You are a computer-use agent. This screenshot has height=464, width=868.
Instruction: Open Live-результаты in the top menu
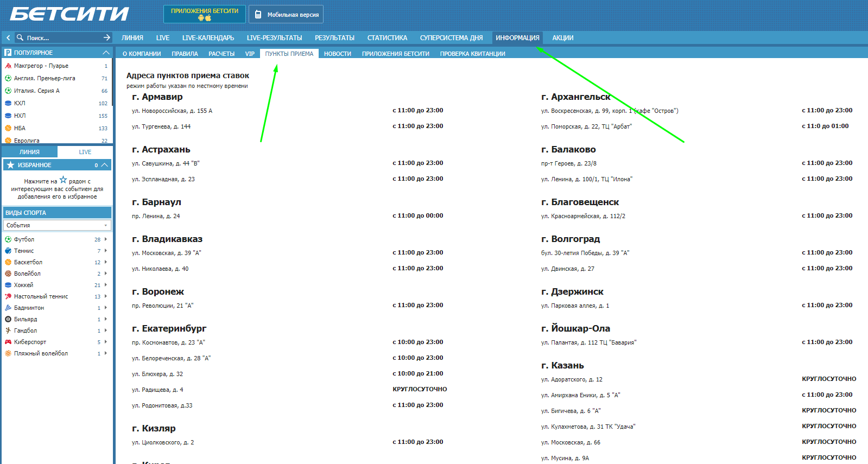tap(274, 38)
